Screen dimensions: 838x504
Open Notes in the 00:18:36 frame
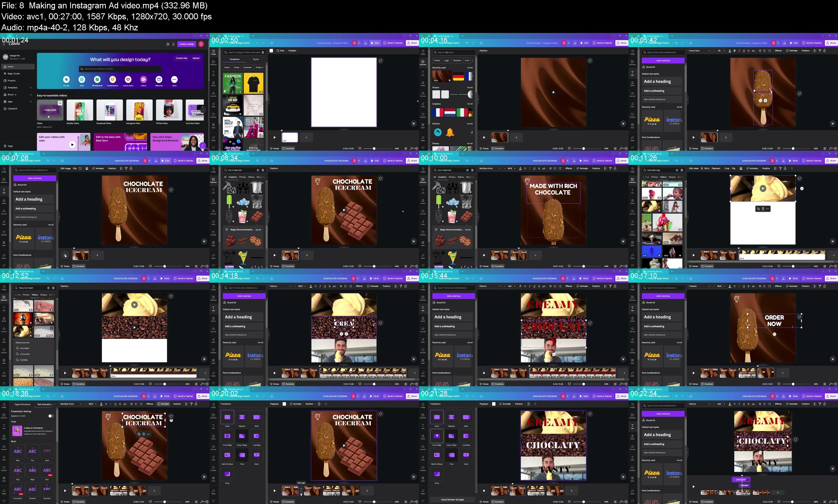tap(65, 502)
